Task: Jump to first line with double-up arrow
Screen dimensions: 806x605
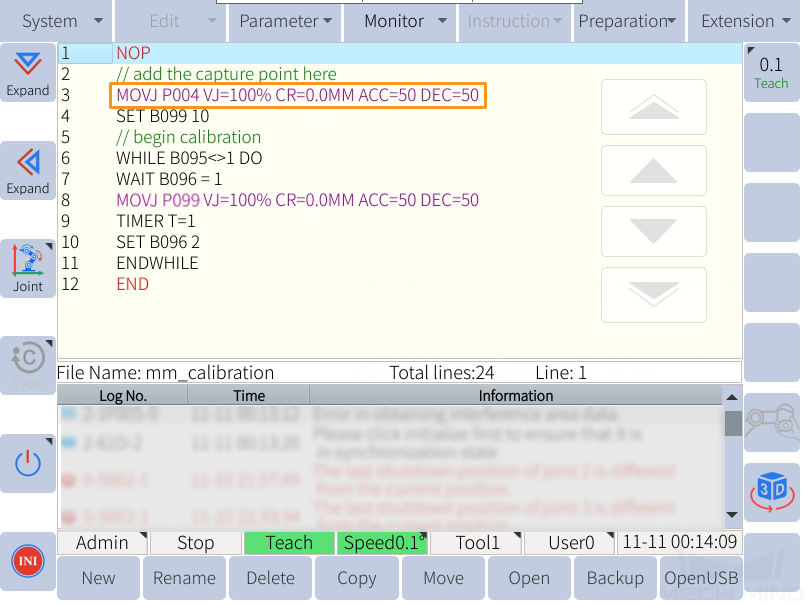Action: click(x=654, y=107)
